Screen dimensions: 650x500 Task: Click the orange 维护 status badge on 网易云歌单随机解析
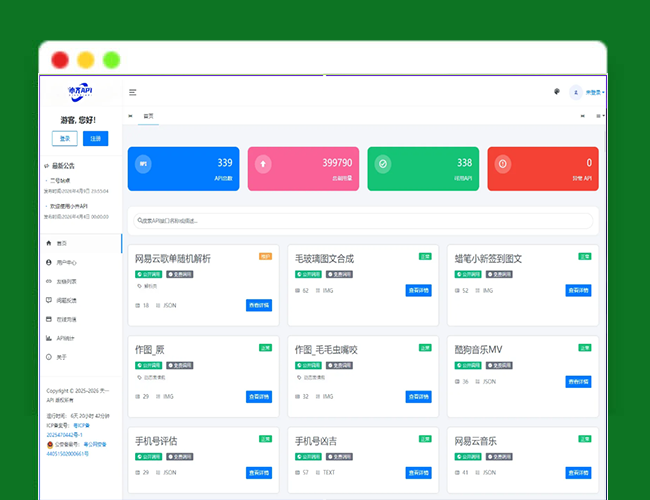265,257
